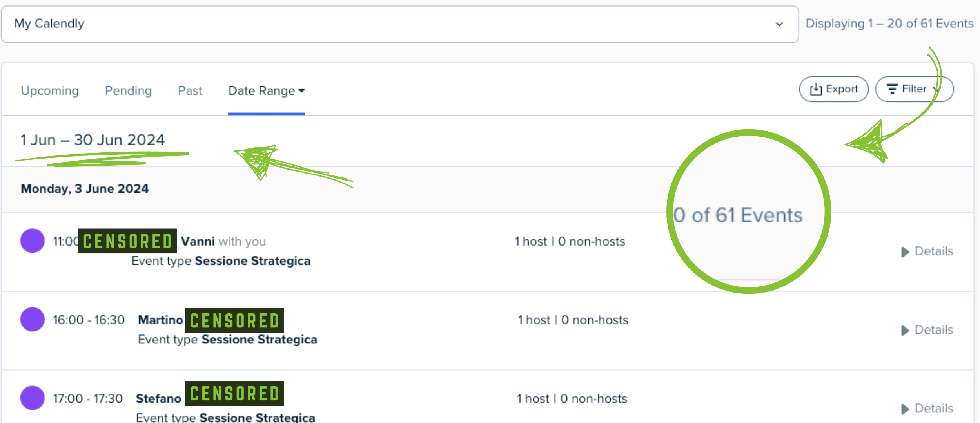
Task: Click the "Displaying 1 – 20 of 61 Events" text
Action: point(889,23)
